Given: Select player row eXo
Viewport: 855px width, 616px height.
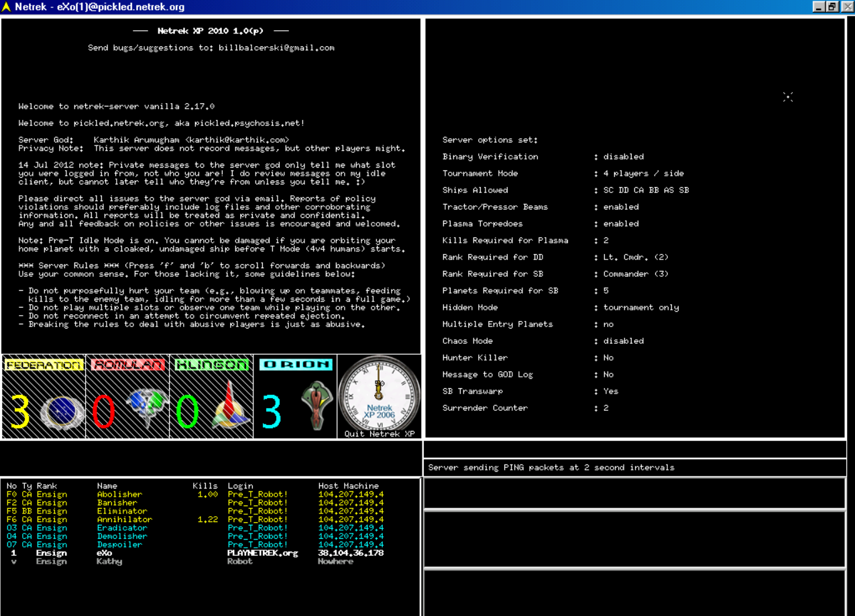Looking at the screenshot, I should click(x=194, y=553).
